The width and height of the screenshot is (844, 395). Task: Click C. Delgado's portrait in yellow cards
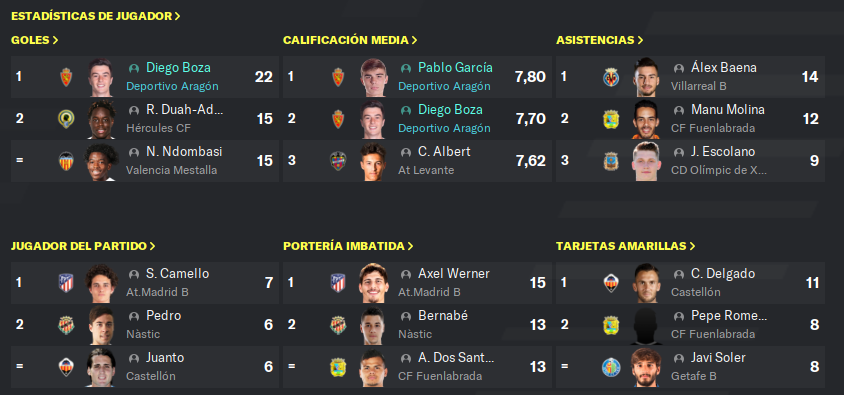646,283
